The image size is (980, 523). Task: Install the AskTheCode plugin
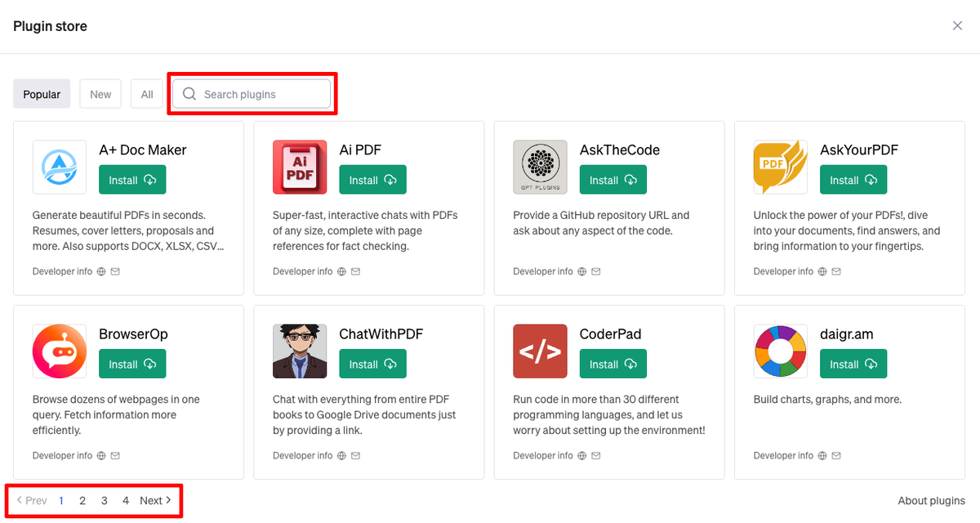(612, 180)
